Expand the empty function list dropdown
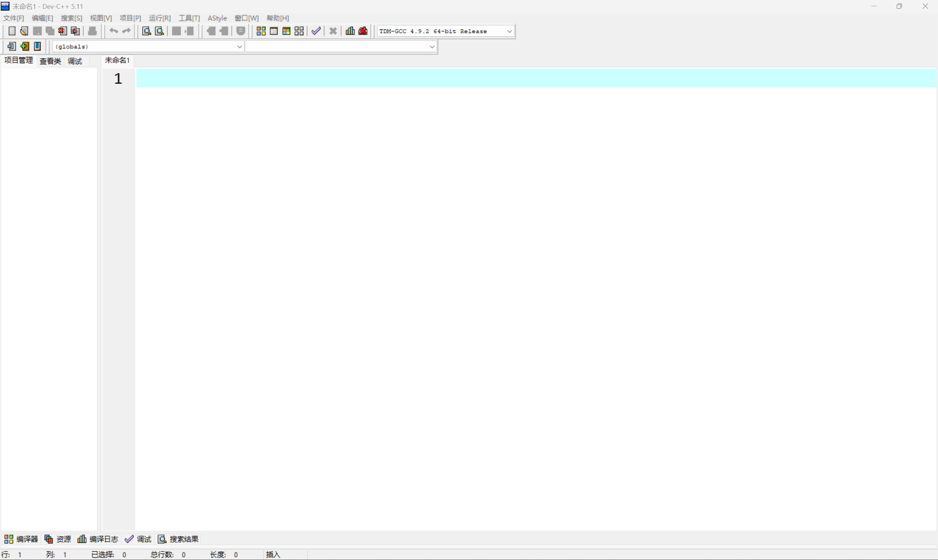This screenshot has width=938, height=560. [x=432, y=47]
